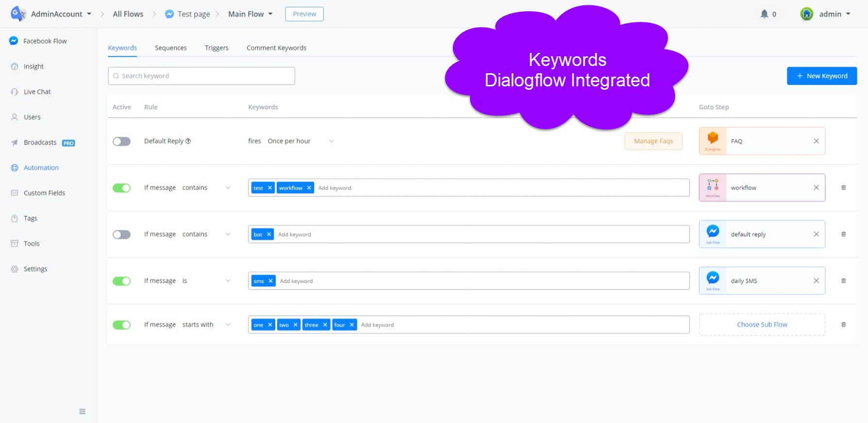Screen dimensions: 868x423
Task: Open match type dropdown for bot rule
Action: 206,234
